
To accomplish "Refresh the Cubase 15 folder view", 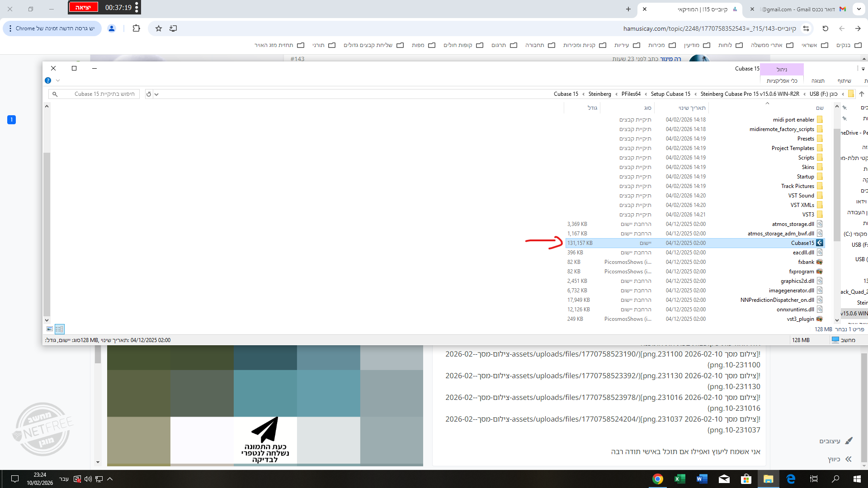I will click(148, 94).
